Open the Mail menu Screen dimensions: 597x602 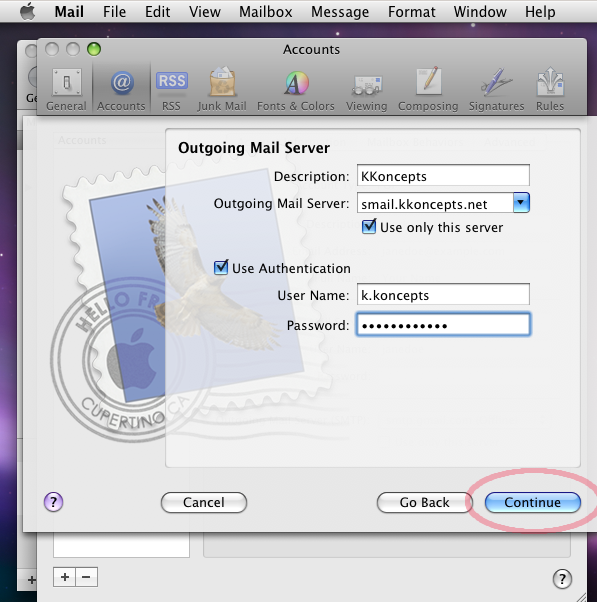(69, 12)
